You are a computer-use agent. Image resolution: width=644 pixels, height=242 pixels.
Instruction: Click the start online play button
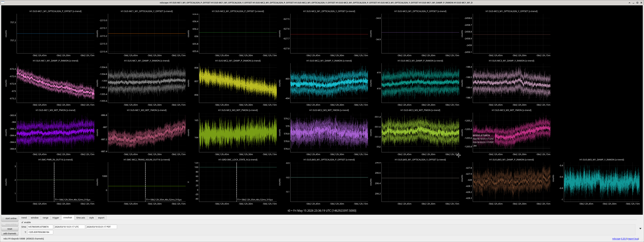(10, 218)
